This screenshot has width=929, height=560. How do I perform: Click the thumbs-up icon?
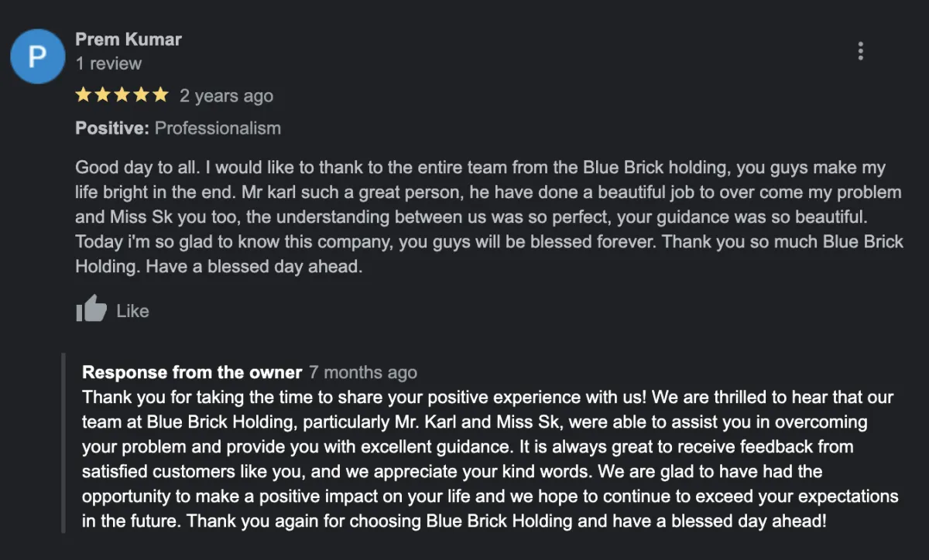[91, 309]
